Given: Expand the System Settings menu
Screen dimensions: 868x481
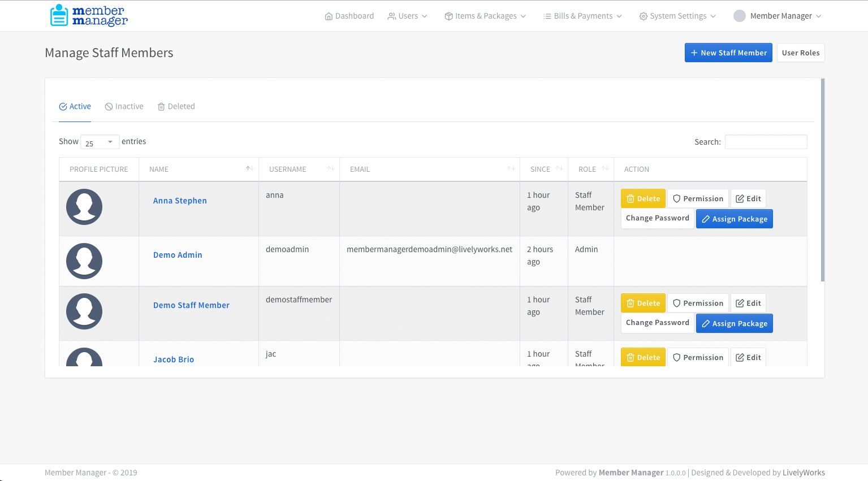Looking at the screenshot, I should pyautogui.click(x=677, y=16).
